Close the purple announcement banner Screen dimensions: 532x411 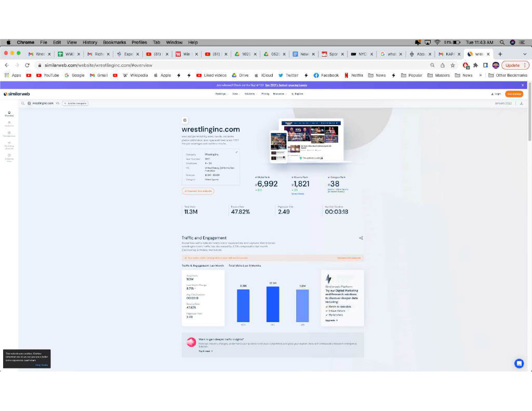(523, 85)
